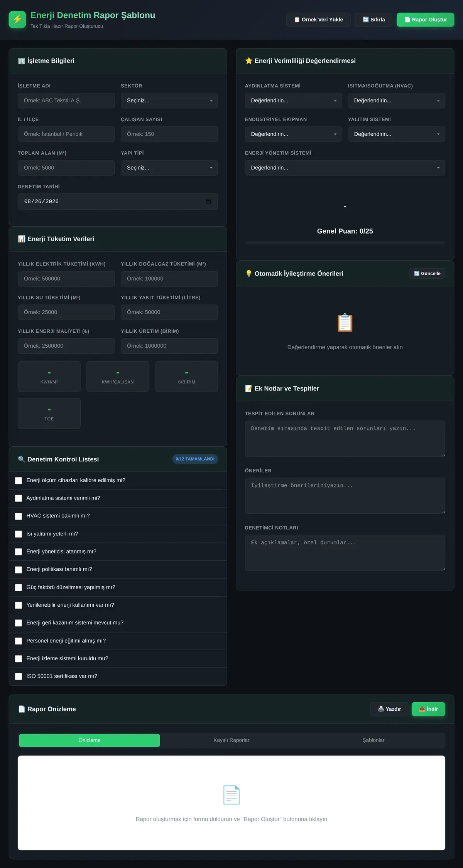Expand the Endüstriyel Ekipman dropdown
This screenshot has width=463, height=868.
(293, 134)
